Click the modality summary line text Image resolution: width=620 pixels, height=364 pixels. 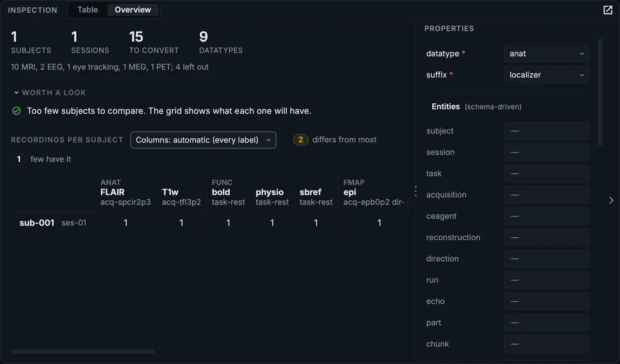coord(110,67)
